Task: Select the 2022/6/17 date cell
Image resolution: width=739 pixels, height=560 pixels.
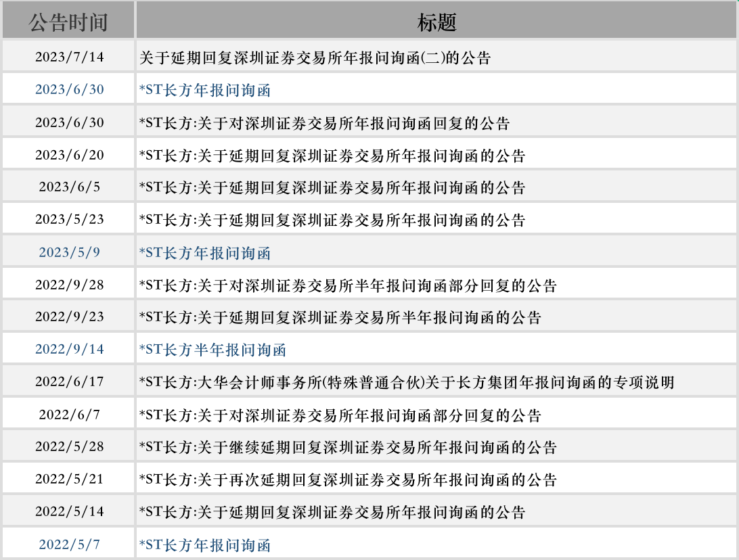Action: 69,382
